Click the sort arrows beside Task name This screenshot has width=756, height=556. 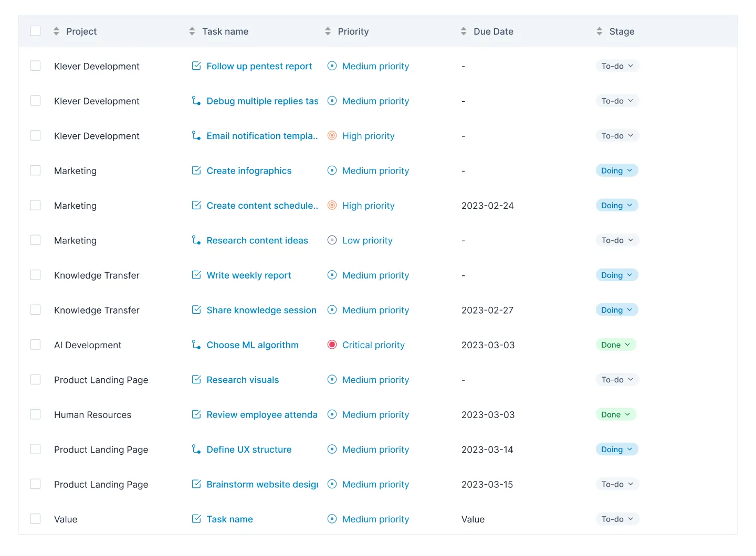[x=192, y=31]
